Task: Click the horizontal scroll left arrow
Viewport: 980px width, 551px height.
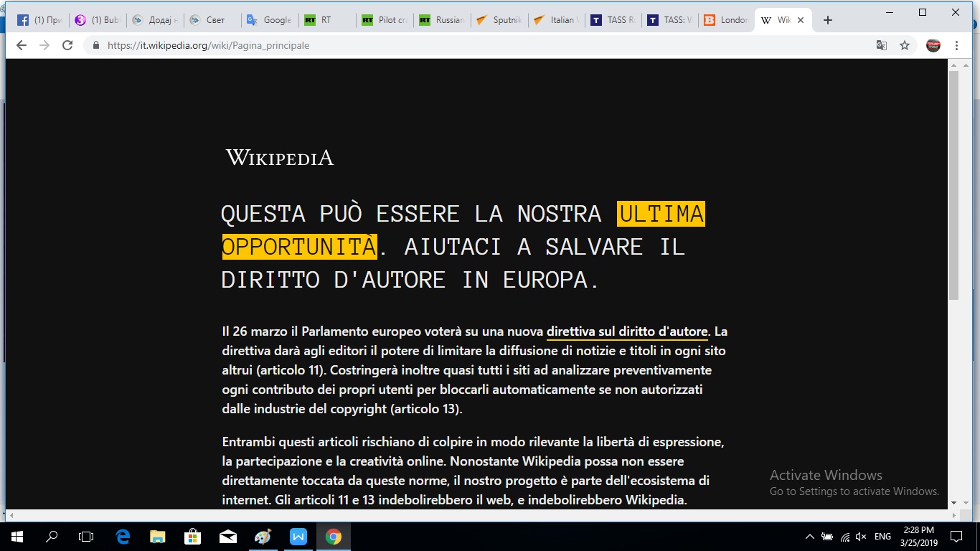Action: point(11,515)
